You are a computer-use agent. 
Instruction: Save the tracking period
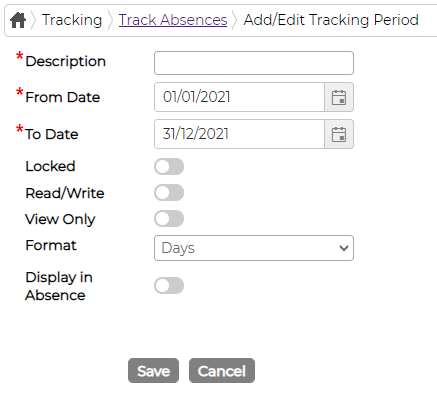coord(153,371)
